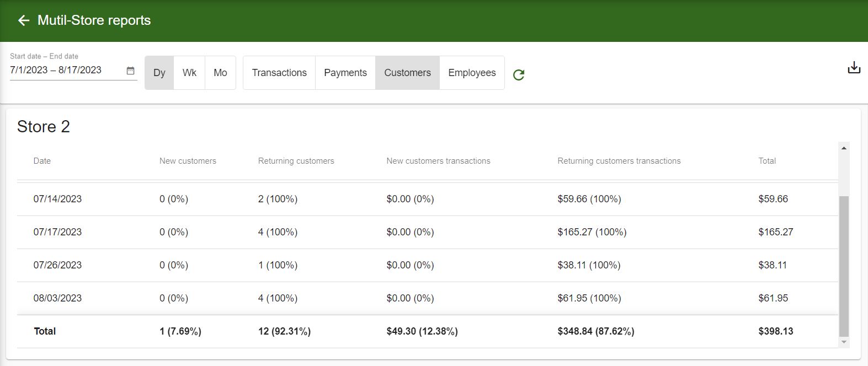Download the report export
Image resolution: width=868 pixels, height=366 pixels.
coord(854,67)
